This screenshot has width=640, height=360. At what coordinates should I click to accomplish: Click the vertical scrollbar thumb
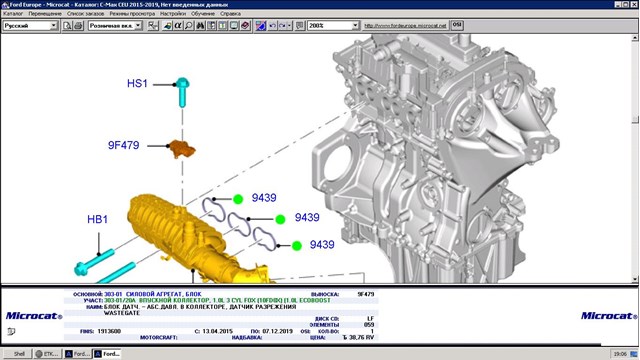(x=635, y=119)
